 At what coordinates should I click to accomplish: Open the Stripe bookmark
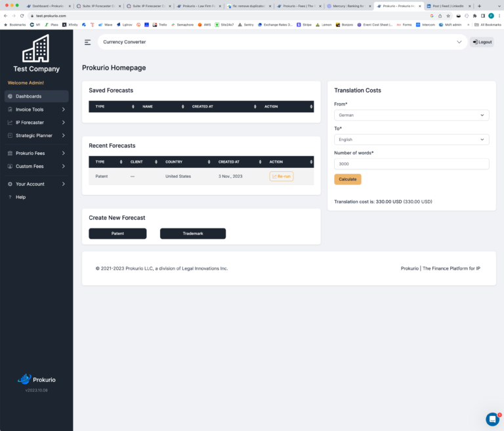coord(304,25)
